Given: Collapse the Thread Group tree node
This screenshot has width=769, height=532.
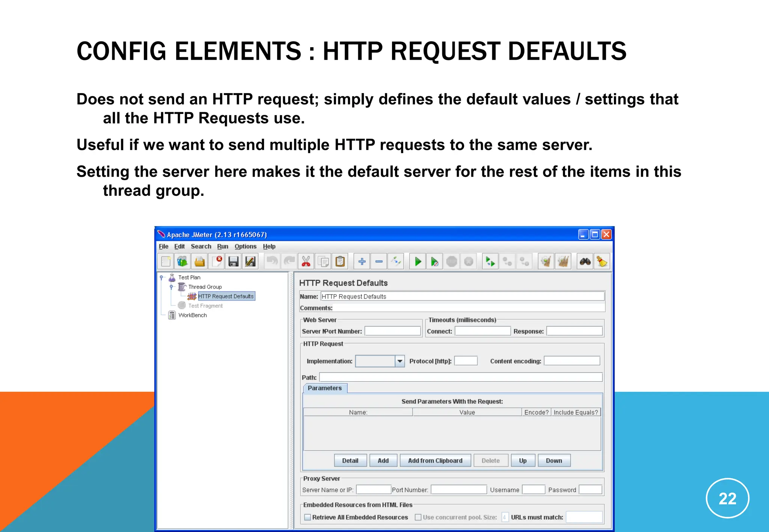Looking at the screenshot, I should (171, 287).
